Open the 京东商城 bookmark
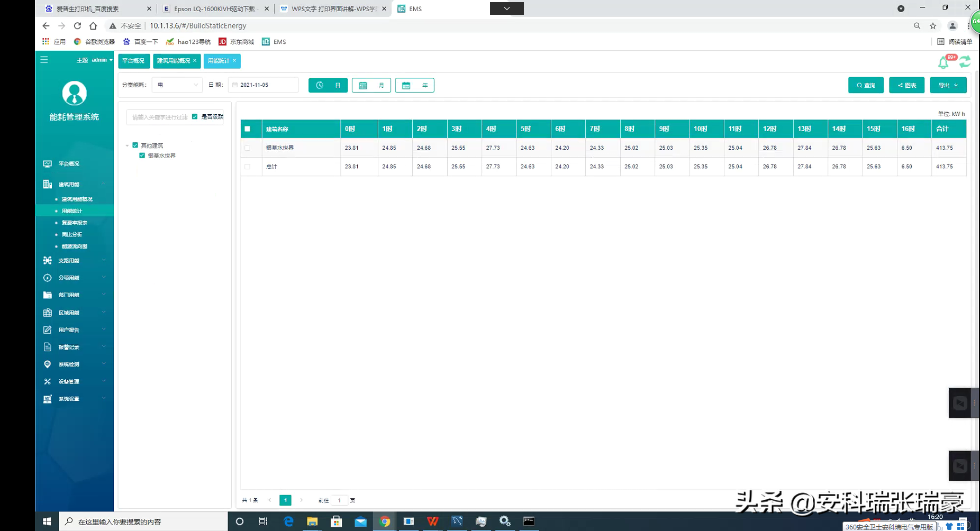980x531 pixels. (x=236, y=42)
